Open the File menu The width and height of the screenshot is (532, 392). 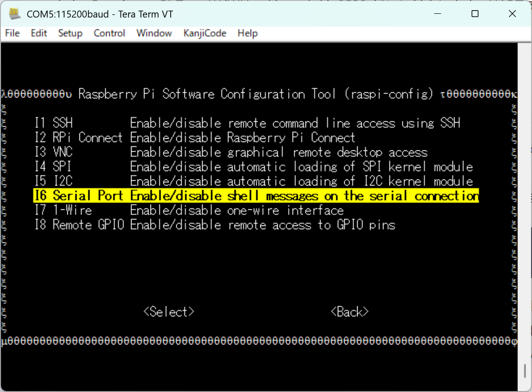click(x=12, y=33)
